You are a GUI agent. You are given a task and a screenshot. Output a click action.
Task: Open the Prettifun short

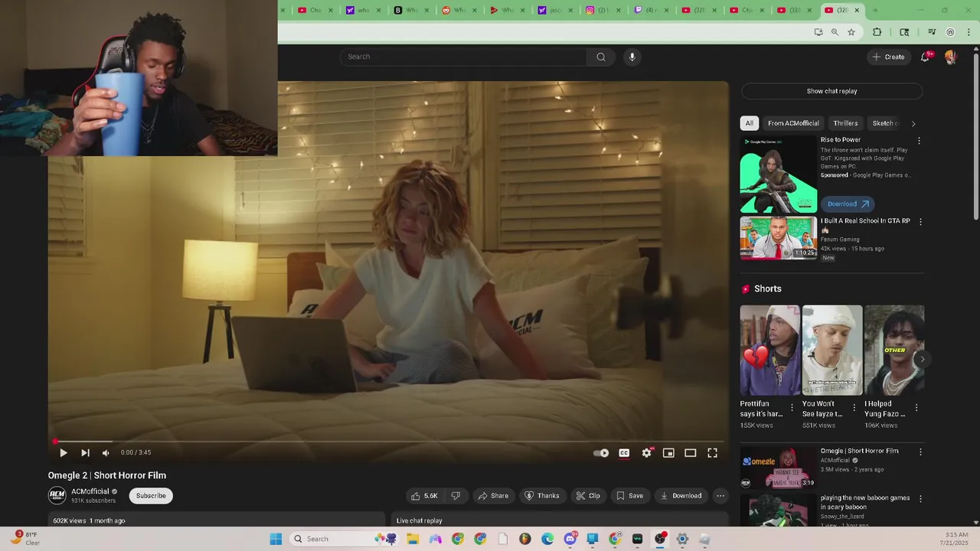(x=769, y=350)
